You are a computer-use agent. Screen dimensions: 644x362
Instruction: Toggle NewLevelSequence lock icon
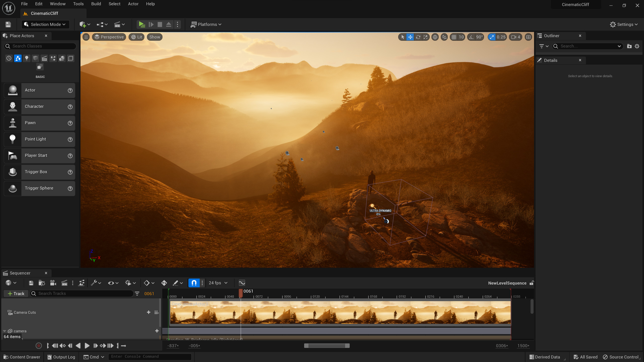pyautogui.click(x=532, y=283)
